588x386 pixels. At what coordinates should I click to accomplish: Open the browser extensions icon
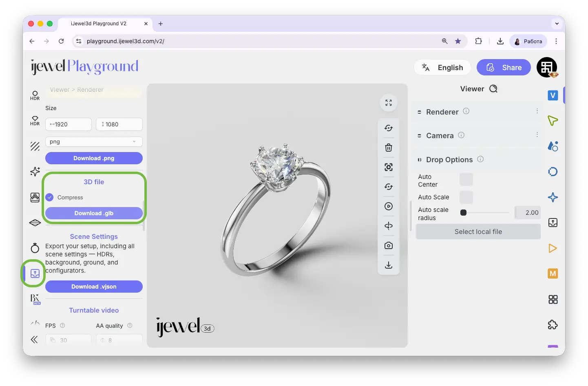coord(479,41)
